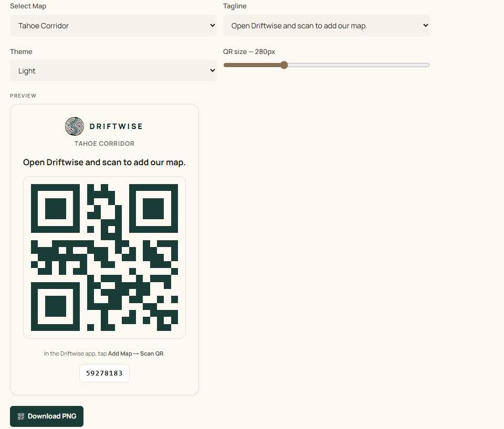Open the Select Map dropdown

click(113, 26)
